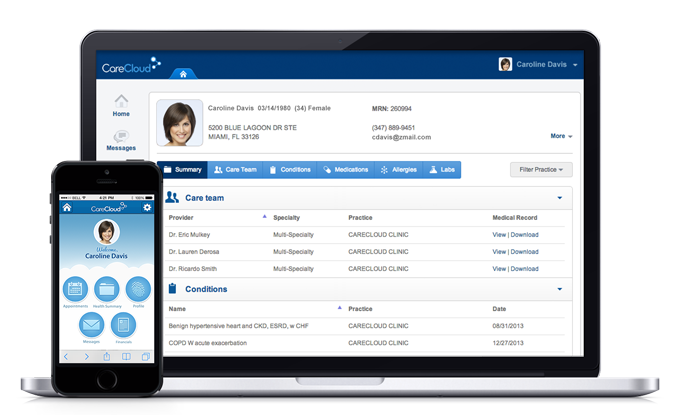This screenshot has height=415, width=680.
Task: View Dr. Ricardo Smith's medical record
Action: point(499,269)
